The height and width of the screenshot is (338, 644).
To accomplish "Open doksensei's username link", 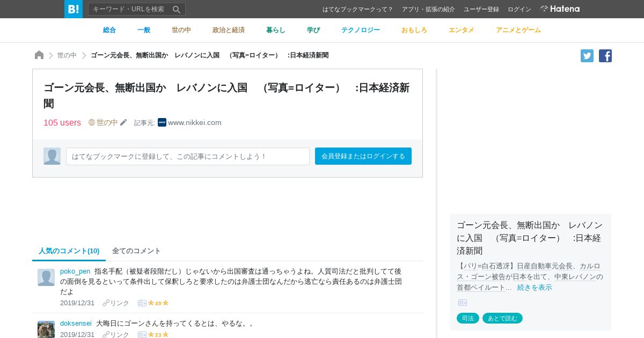I will pyautogui.click(x=76, y=324).
